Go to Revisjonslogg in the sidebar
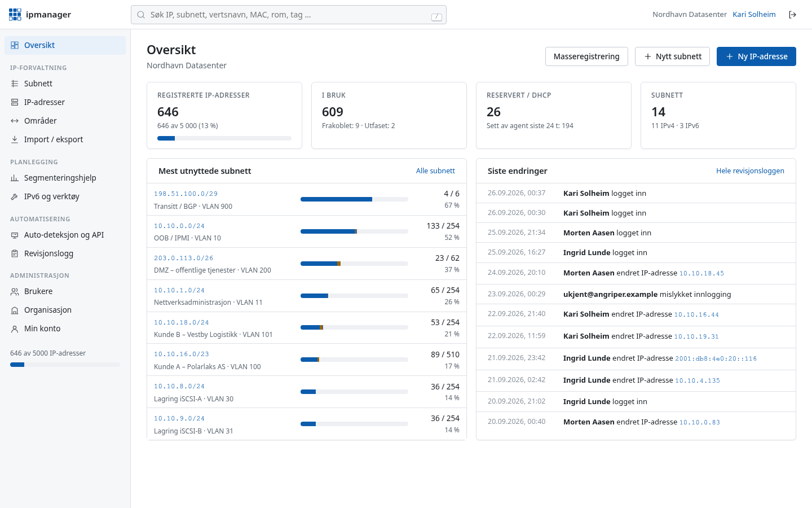The image size is (812, 508). click(65, 253)
